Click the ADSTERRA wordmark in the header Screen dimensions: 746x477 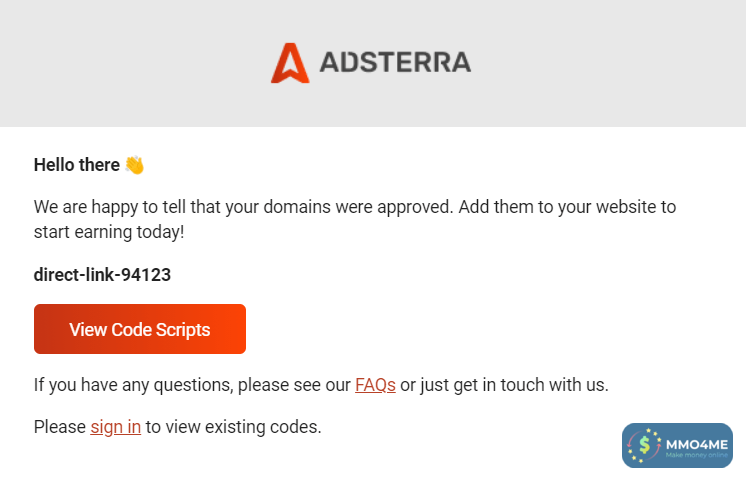pyautogui.click(x=395, y=63)
